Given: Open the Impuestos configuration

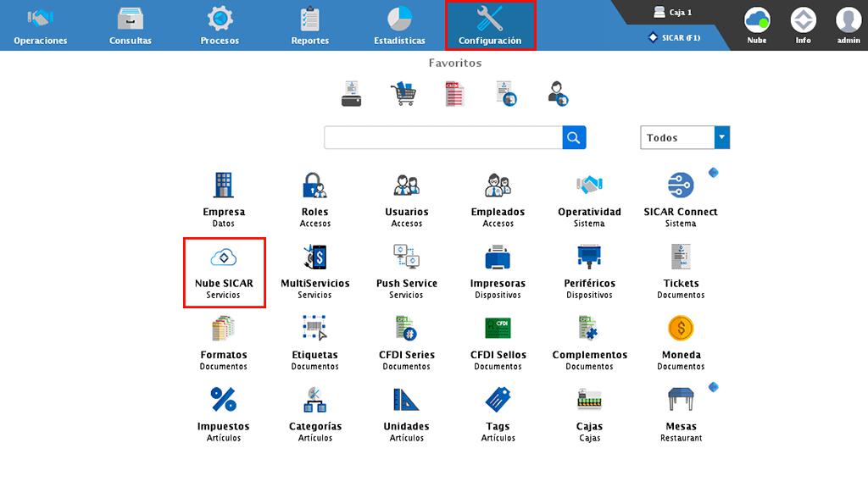Looking at the screenshot, I should coord(224,413).
